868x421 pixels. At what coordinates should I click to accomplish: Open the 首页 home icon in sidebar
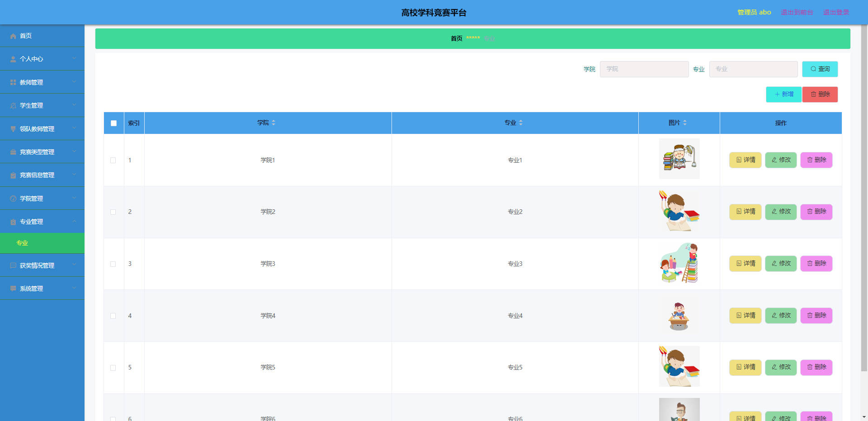click(x=13, y=36)
